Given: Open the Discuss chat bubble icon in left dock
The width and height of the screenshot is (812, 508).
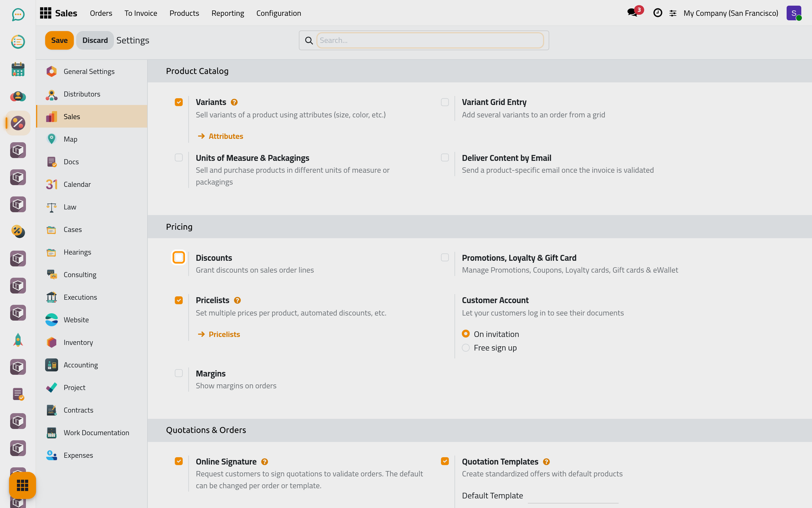Looking at the screenshot, I should coord(18,15).
